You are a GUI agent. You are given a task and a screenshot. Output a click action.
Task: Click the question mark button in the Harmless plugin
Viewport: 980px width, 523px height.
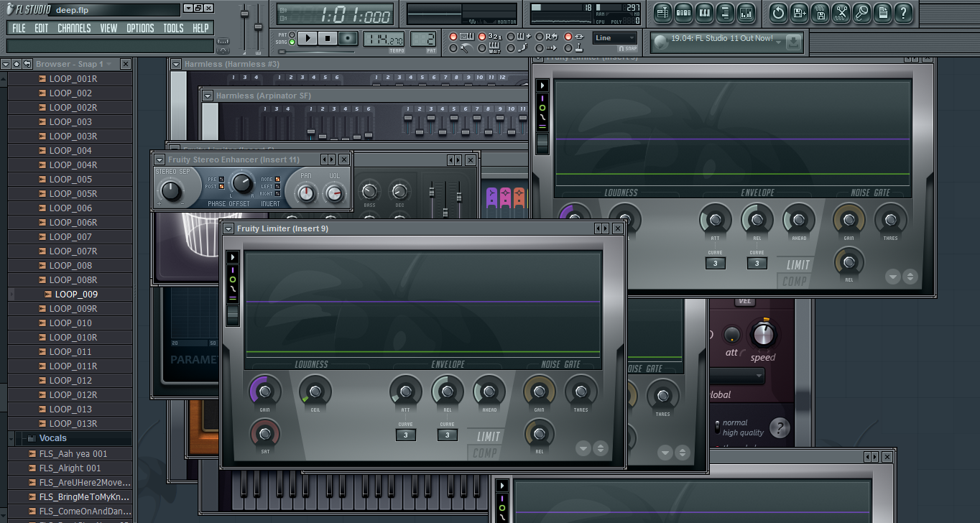click(x=780, y=428)
